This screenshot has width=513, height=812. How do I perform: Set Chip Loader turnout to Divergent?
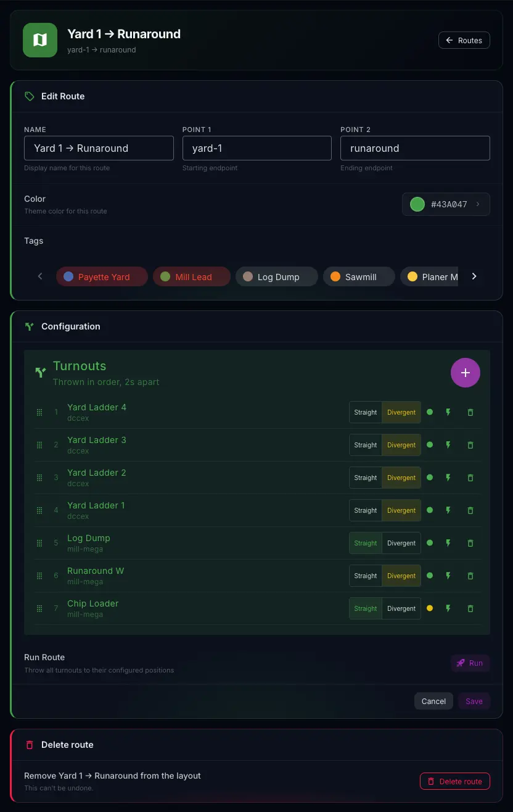(401, 608)
